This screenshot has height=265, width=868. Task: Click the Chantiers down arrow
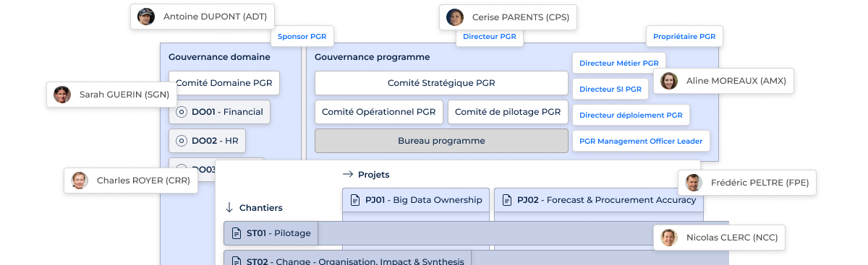pos(229,207)
